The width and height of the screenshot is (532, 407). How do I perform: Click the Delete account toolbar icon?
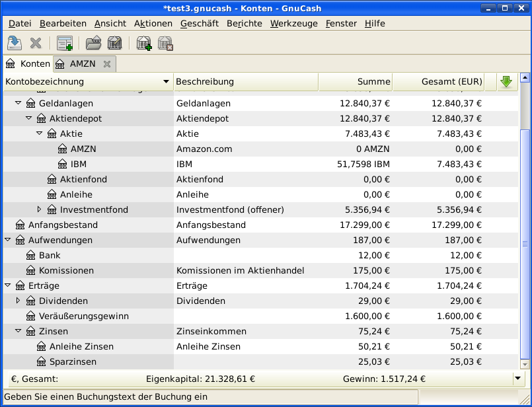pos(165,44)
